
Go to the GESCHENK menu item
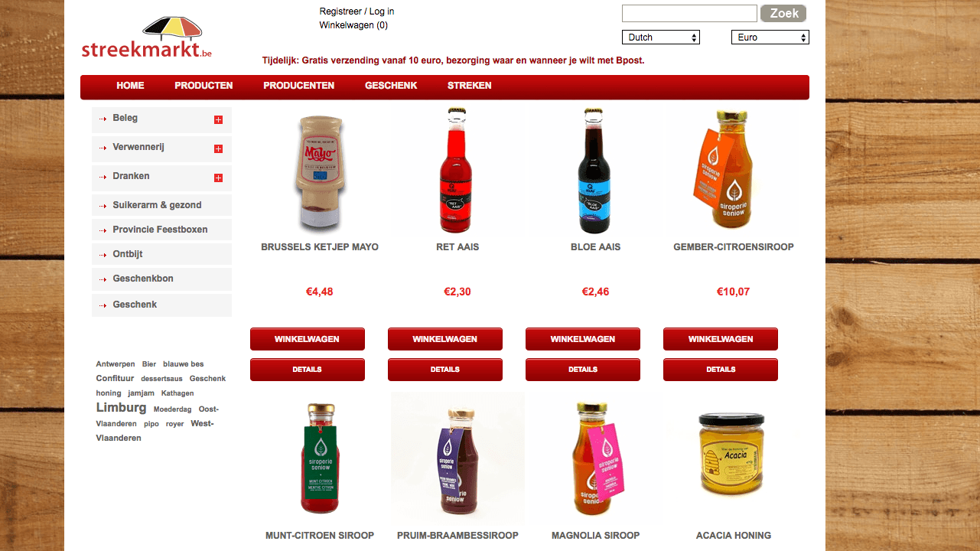coord(391,86)
